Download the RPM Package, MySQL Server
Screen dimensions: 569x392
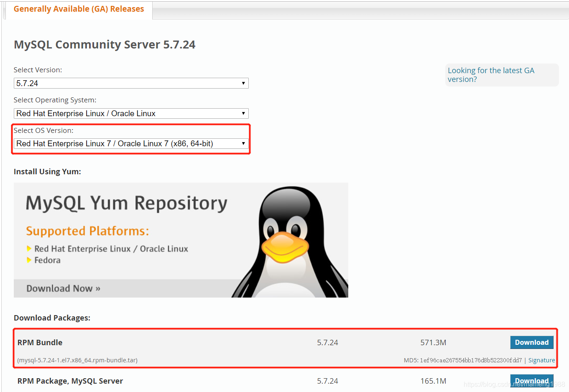click(x=532, y=381)
